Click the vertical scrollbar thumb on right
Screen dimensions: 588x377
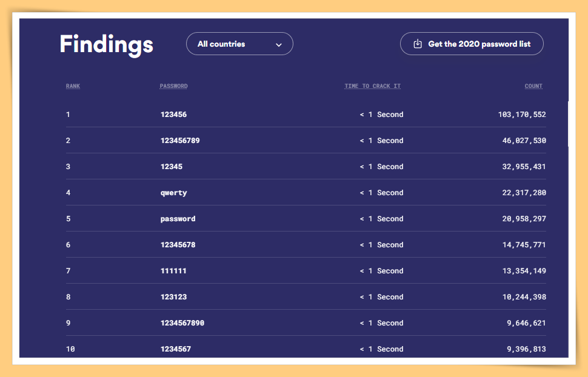click(568, 124)
